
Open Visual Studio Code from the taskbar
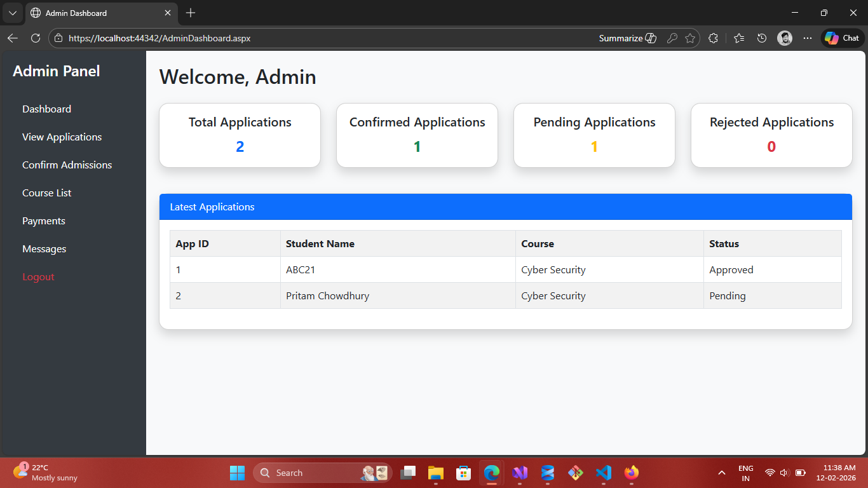point(603,473)
